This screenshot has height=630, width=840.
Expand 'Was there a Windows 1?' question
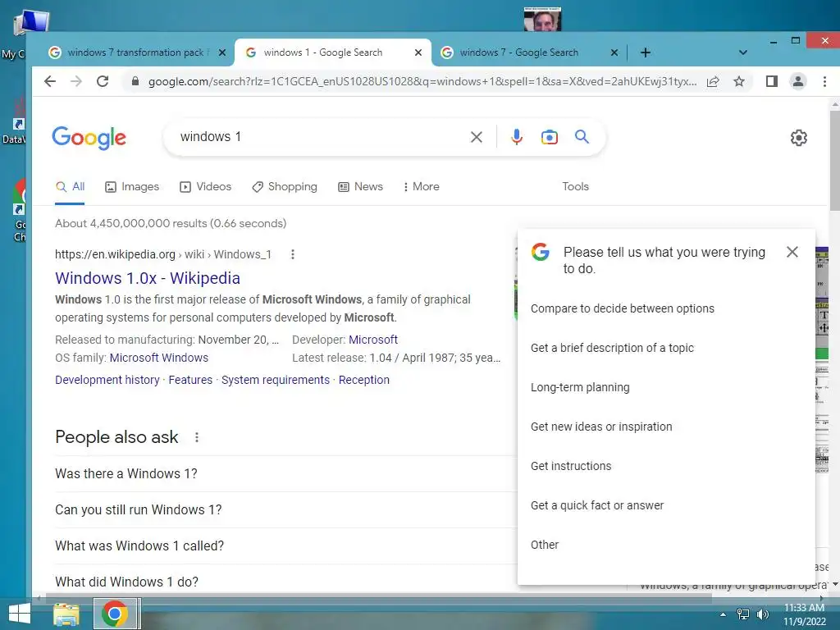[x=285, y=473]
